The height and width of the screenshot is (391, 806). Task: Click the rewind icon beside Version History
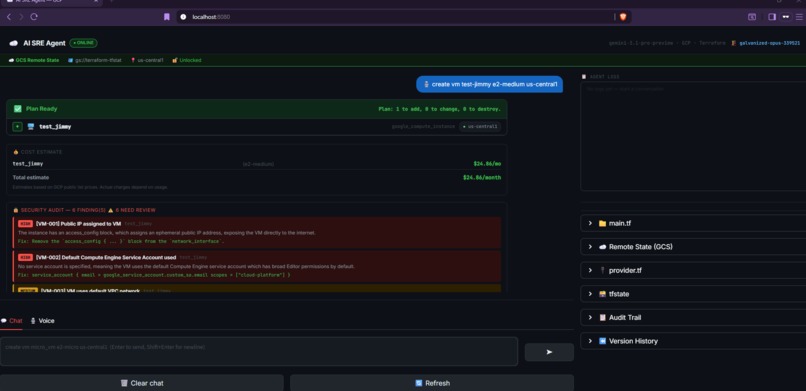[602, 341]
